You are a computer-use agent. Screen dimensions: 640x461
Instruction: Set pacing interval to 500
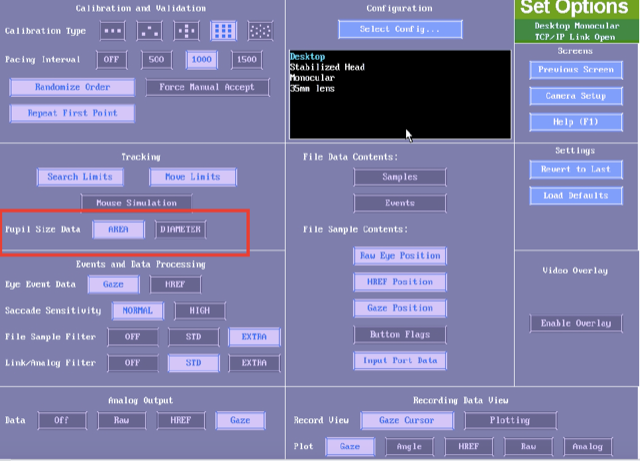click(156, 60)
